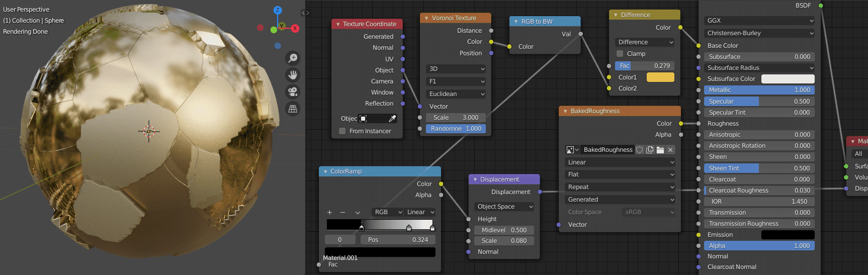
Task: Click RGB to BW Val output socket
Action: pyautogui.click(x=580, y=34)
